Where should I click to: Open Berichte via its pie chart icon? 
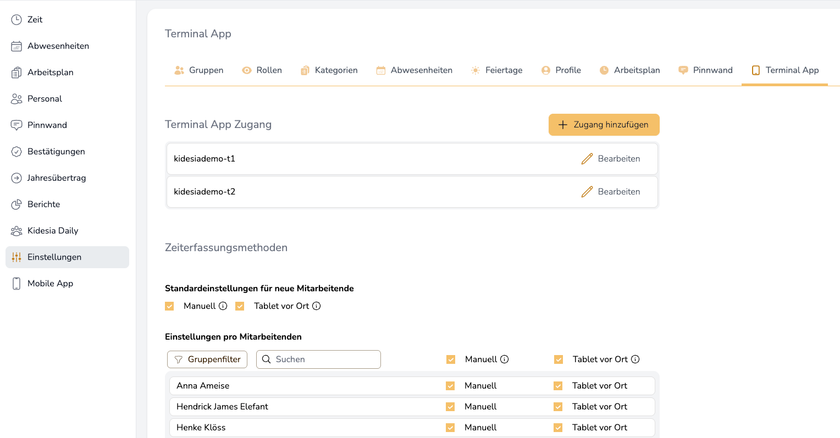[17, 204]
